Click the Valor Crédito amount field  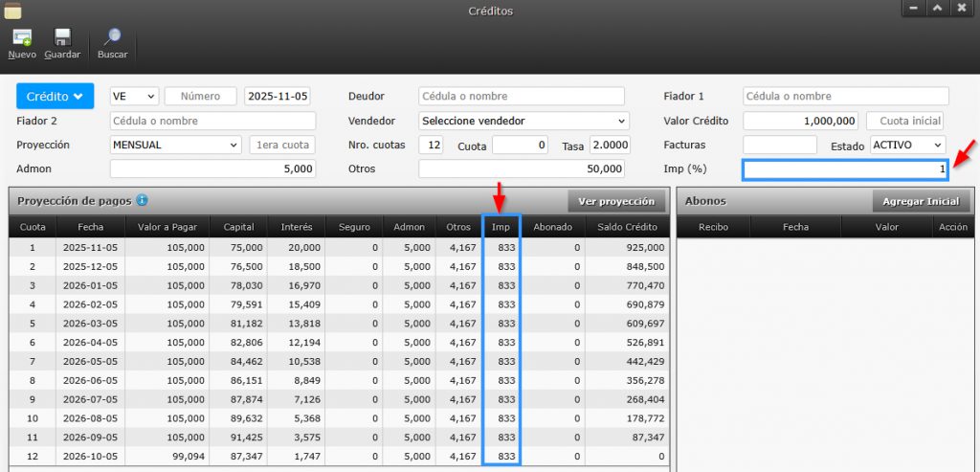800,121
